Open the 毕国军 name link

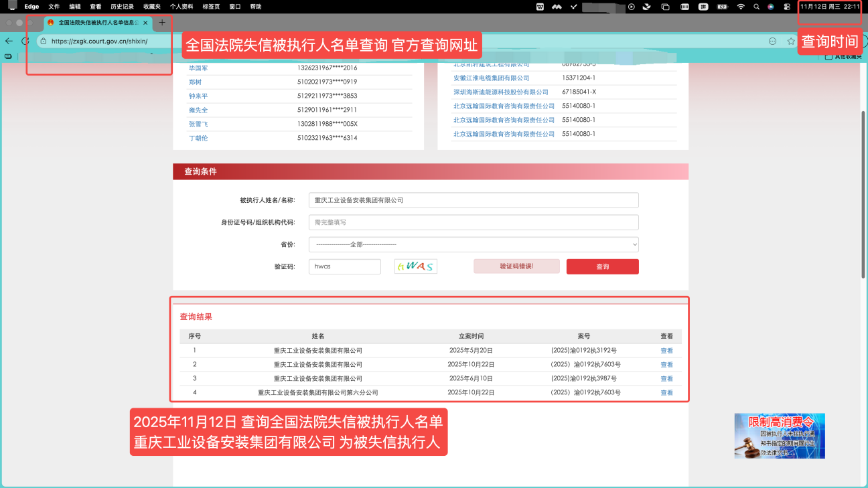point(198,68)
